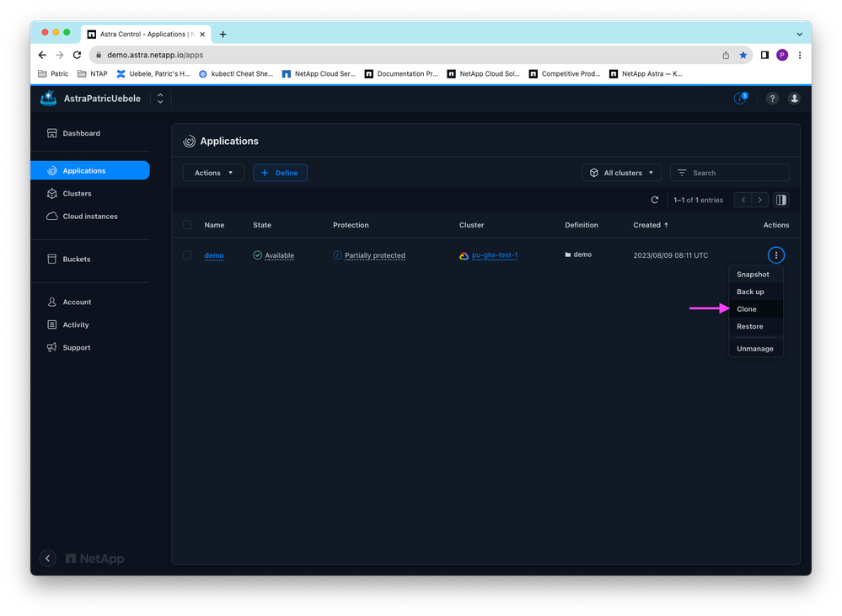This screenshot has height=616, width=842.
Task: Select Snapshot from the context menu
Action: (756, 275)
